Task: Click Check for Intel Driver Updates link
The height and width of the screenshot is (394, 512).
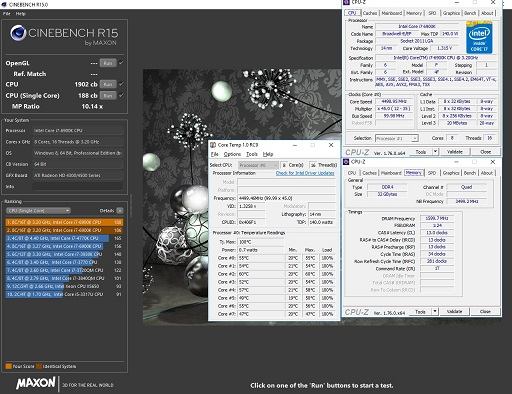Action: tap(305, 173)
